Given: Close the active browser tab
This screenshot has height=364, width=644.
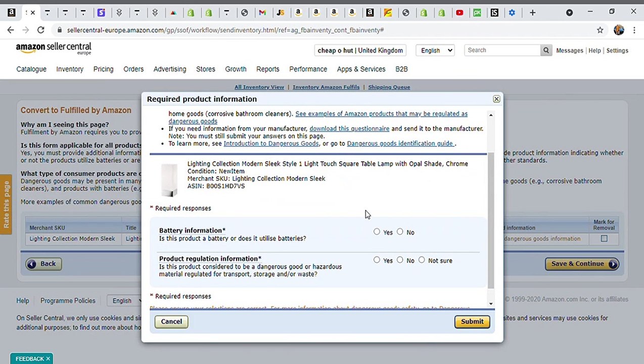Looking at the screenshot, I should 33,13.
